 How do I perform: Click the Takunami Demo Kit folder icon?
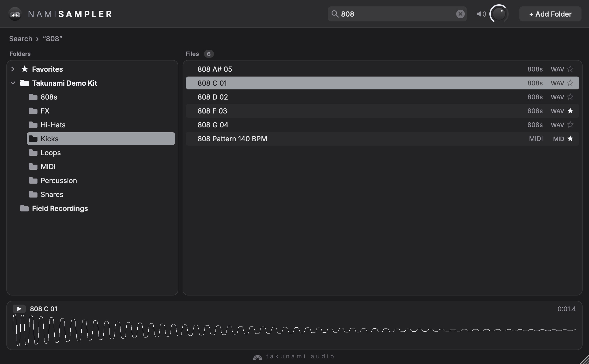[24, 83]
